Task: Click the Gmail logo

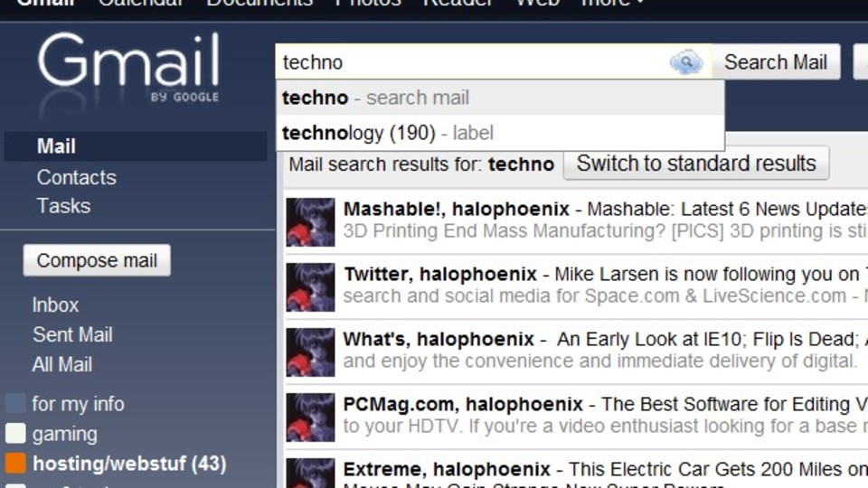Action: 128,66
